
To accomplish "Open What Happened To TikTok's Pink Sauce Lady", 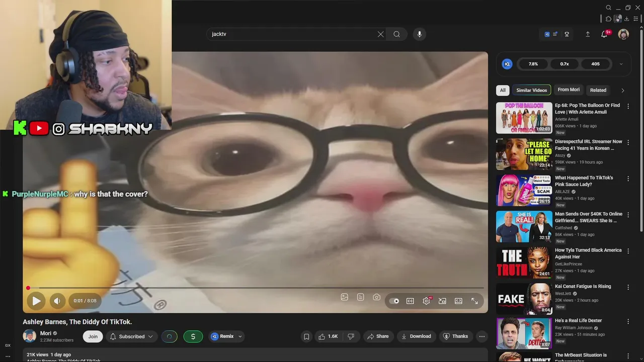I will pyautogui.click(x=584, y=181).
